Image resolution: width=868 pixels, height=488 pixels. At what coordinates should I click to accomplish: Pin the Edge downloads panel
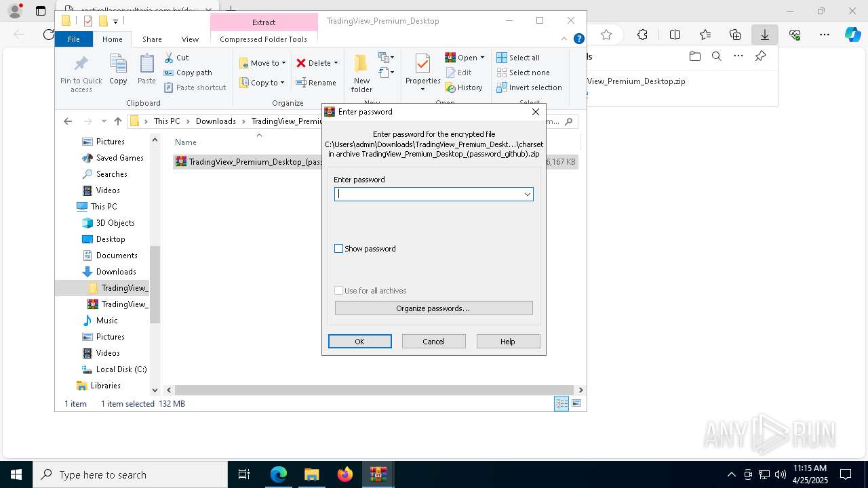pyautogui.click(x=761, y=56)
